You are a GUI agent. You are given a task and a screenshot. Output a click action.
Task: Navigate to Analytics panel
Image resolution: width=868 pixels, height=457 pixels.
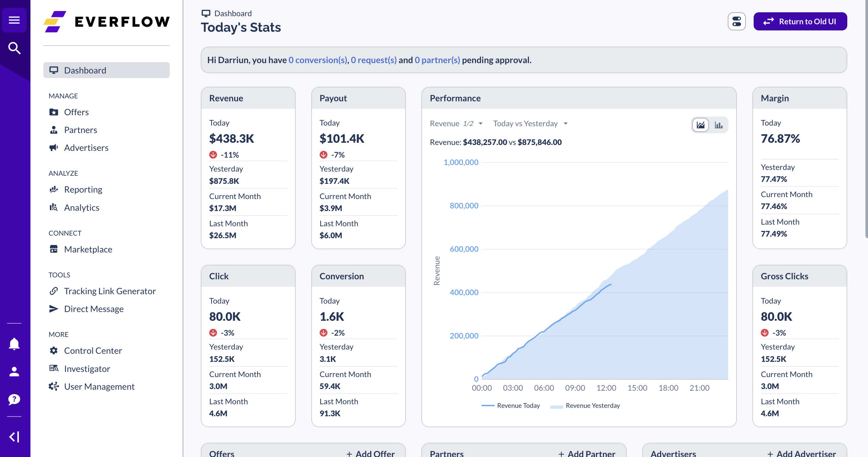point(81,207)
